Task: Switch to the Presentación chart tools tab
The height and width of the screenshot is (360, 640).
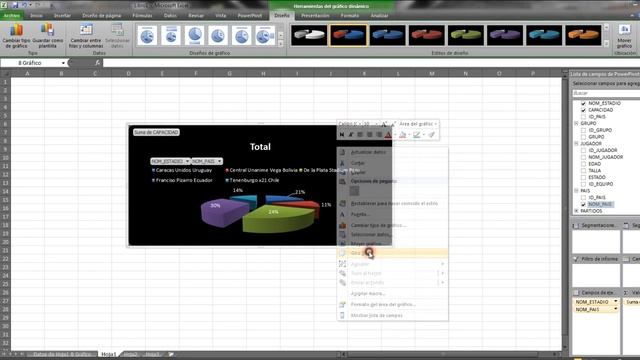Action: (x=315, y=16)
